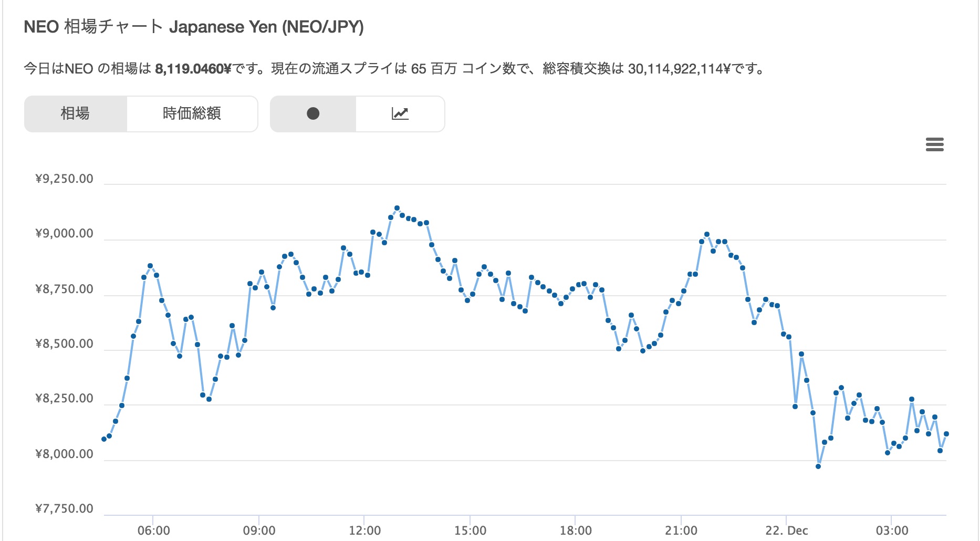980x541 pixels.
Task: Select the first data point at the chart's left edge
Action: (x=104, y=439)
